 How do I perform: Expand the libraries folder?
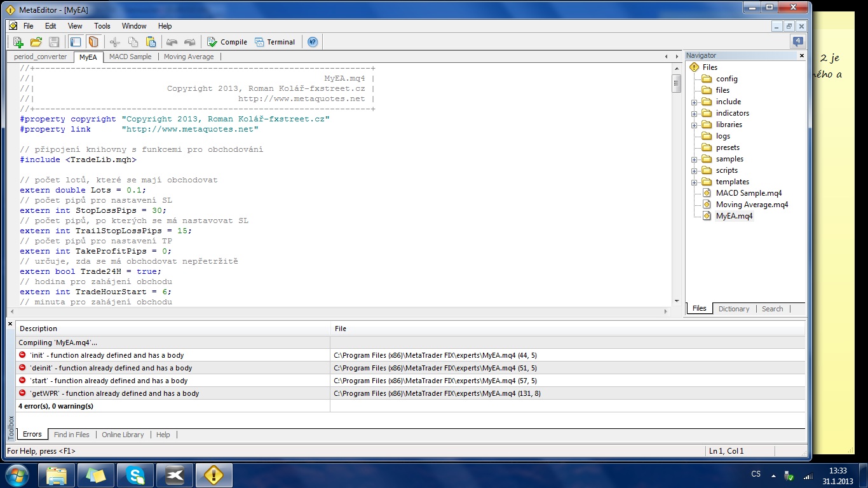[x=695, y=125]
